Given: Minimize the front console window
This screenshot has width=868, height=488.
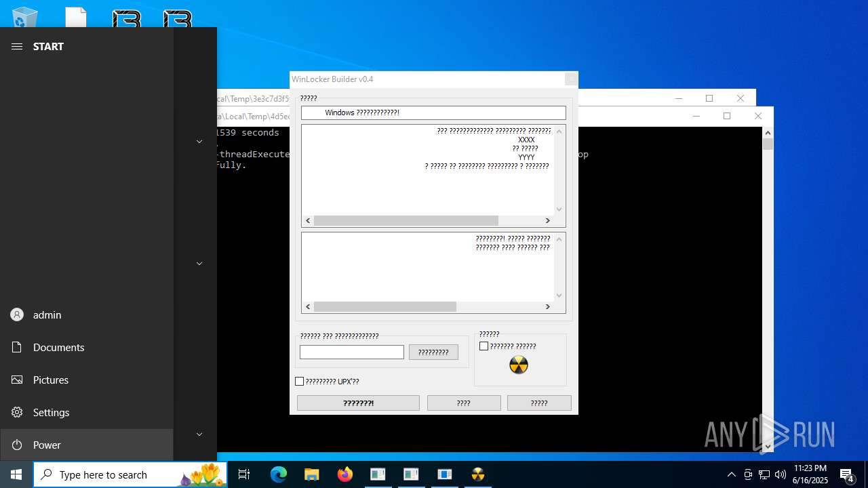Looking at the screenshot, I should pos(696,116).
